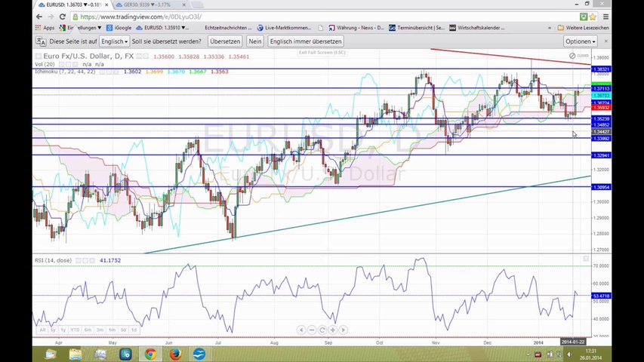Click the Übersetzen button
This screenshot has height=362, width=644.
[x=225, y=41]
